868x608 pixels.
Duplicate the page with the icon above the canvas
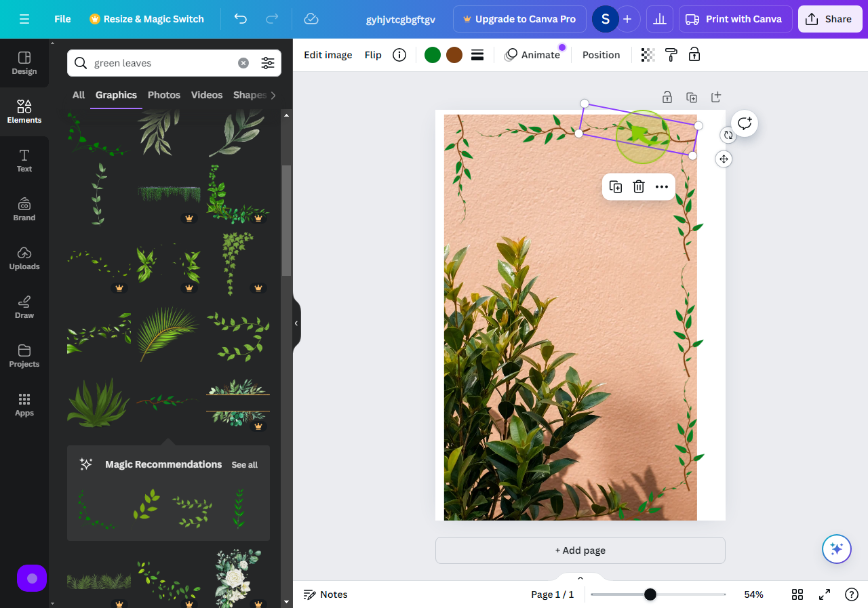click(692, 97)
